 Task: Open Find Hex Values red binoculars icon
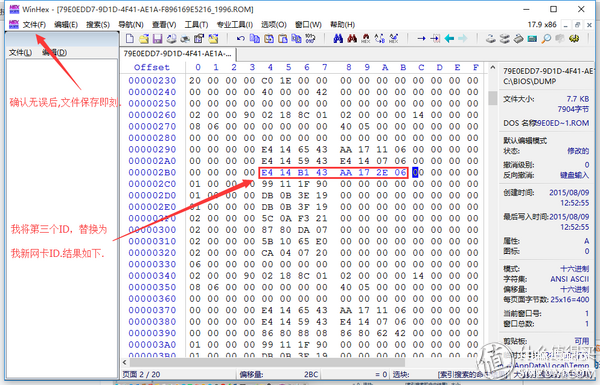tap(352, 39)
